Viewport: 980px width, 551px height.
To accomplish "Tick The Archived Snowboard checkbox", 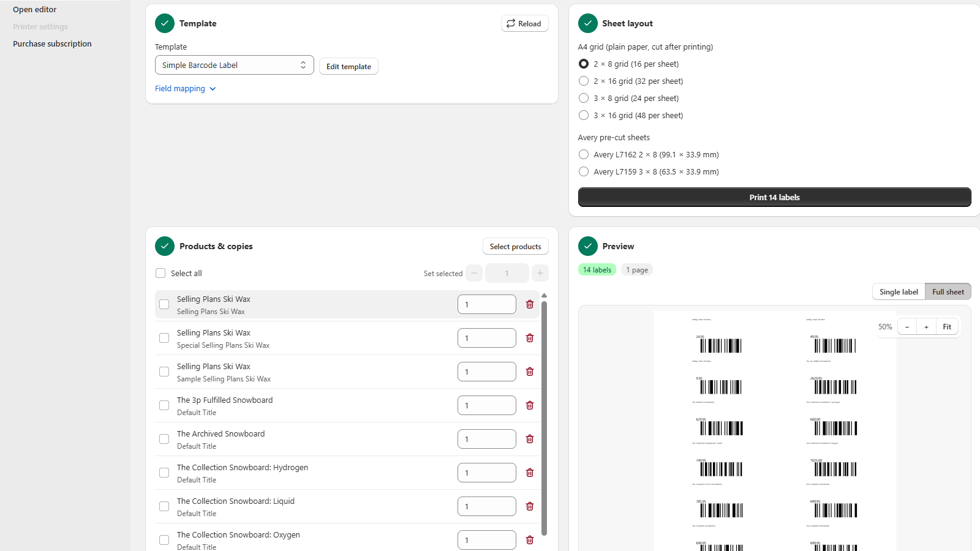I will click(x=164, y=439).
